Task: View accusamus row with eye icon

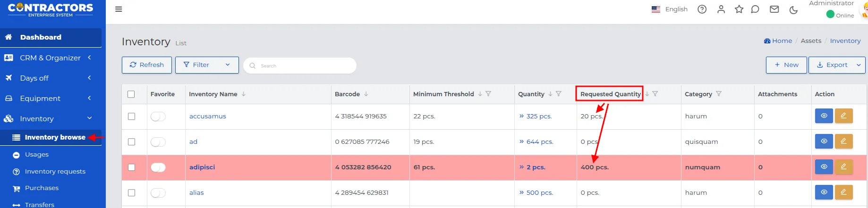Action: (824, 116)
